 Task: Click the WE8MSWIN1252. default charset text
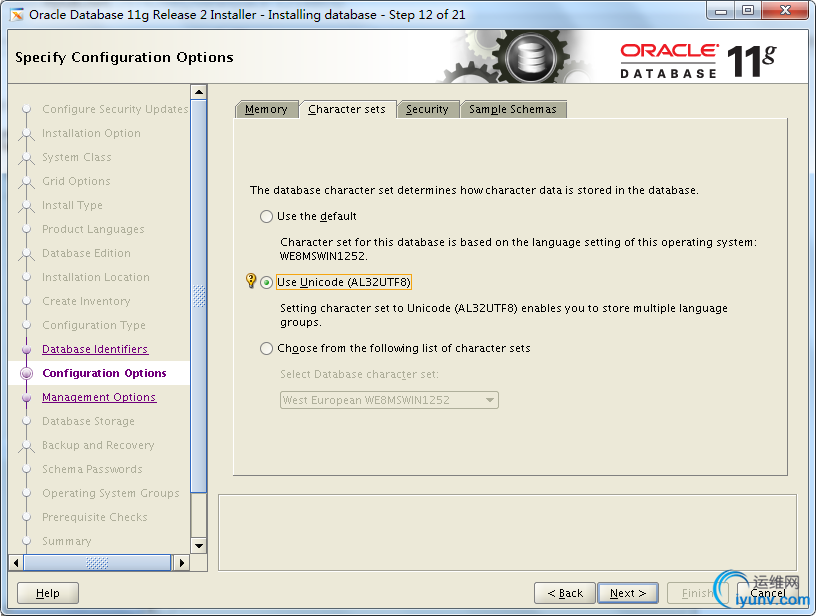324,256
